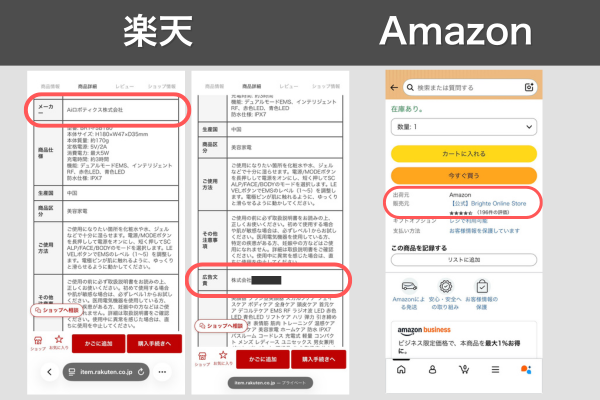Click 購入手続きへ in the first Rakuten screenshot
Viewport: 600px width, 400px height.
click(154, 343)
